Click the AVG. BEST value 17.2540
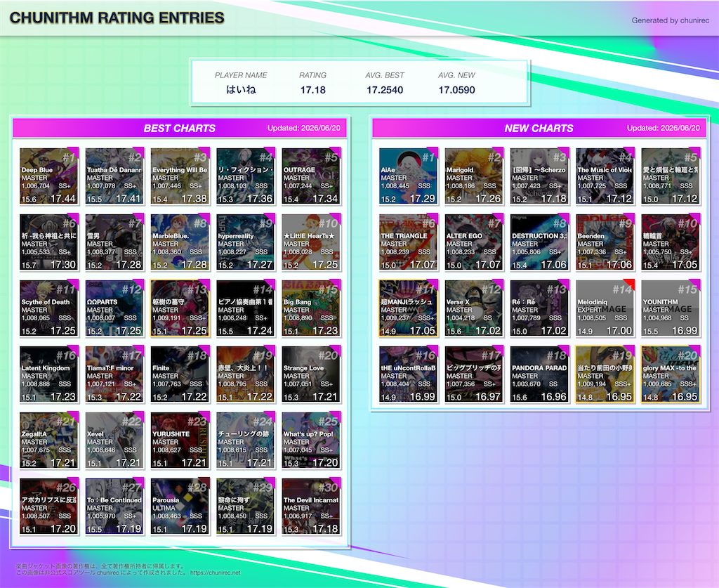Screen dimensions: 719x588 pyautogui.click(x=385, y=90)
